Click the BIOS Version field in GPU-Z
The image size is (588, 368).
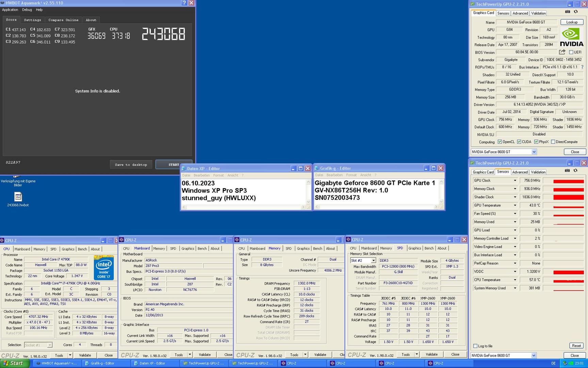[527, 52]
